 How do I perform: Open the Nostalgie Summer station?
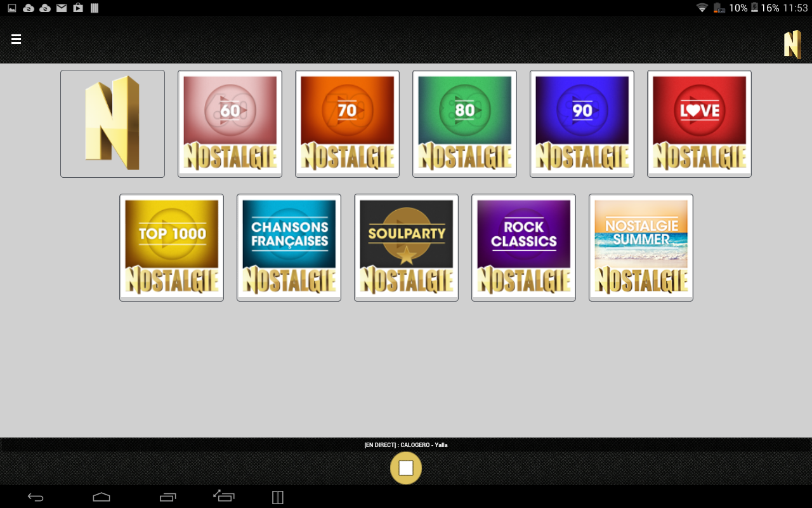tap(641, 248)
